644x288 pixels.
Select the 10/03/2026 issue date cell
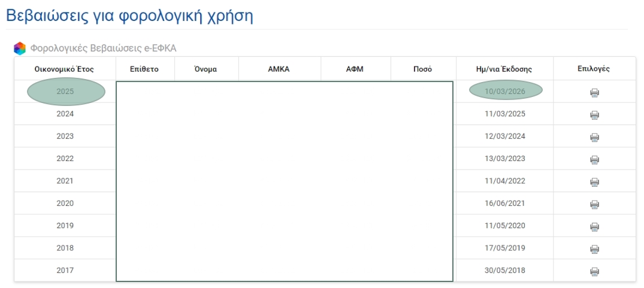click(505, 91)
